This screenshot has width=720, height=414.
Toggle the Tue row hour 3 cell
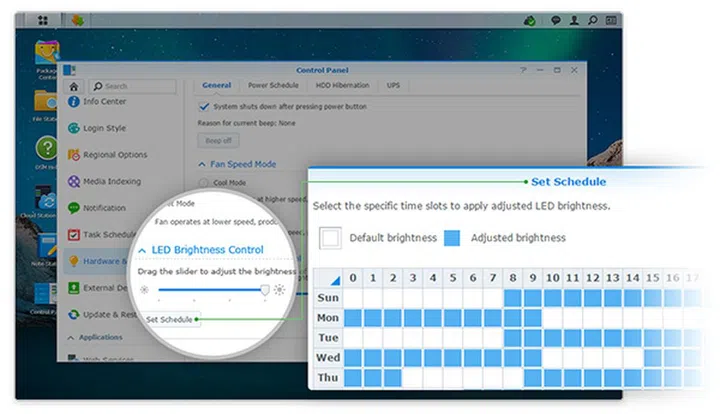(413, 338)
